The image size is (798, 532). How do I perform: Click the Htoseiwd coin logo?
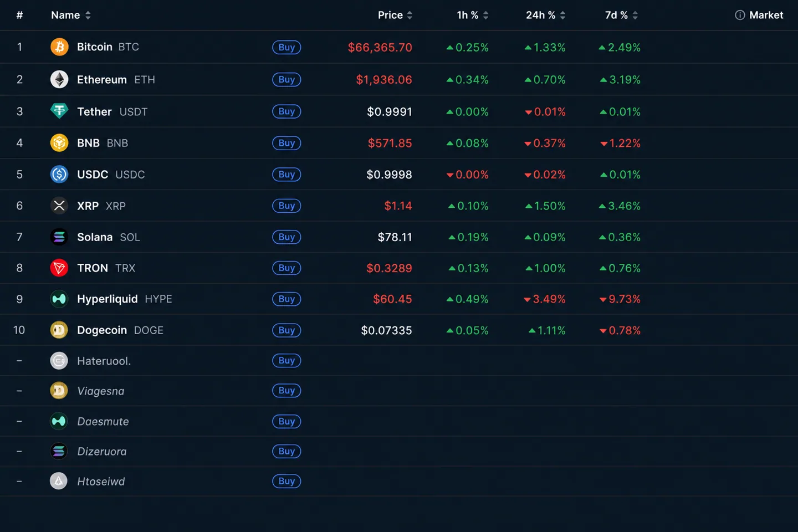(59, 481)
